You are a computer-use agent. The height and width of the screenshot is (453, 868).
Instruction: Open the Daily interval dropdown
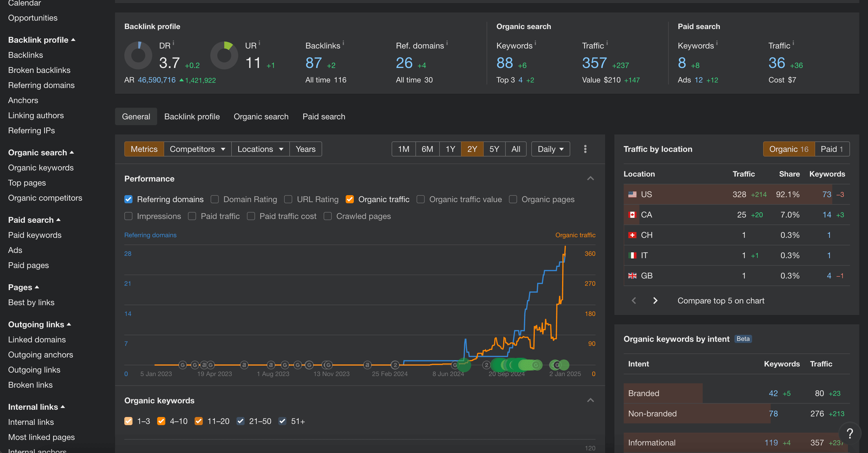550,149
